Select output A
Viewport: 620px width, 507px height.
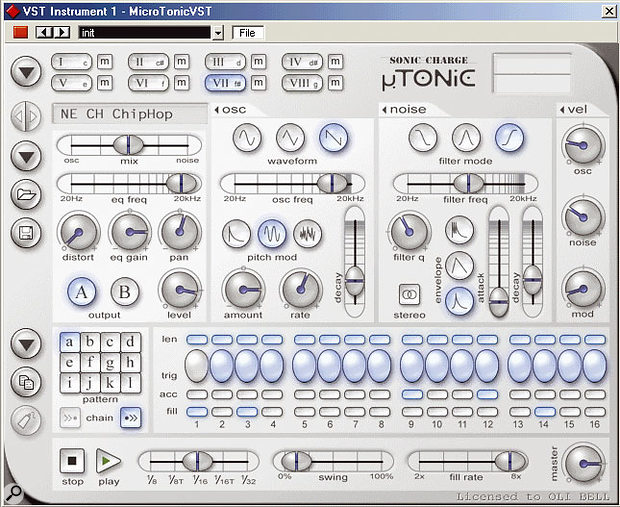tap(81, 292)
